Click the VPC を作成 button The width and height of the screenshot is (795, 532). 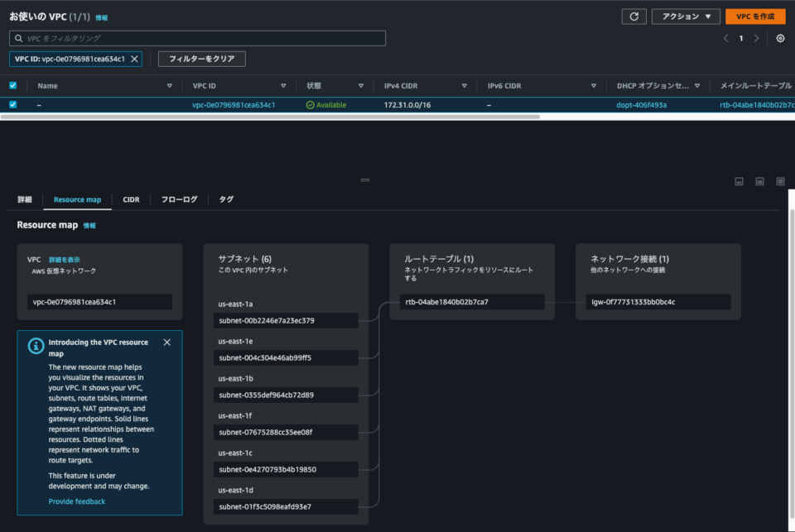(x=754, y=17)
